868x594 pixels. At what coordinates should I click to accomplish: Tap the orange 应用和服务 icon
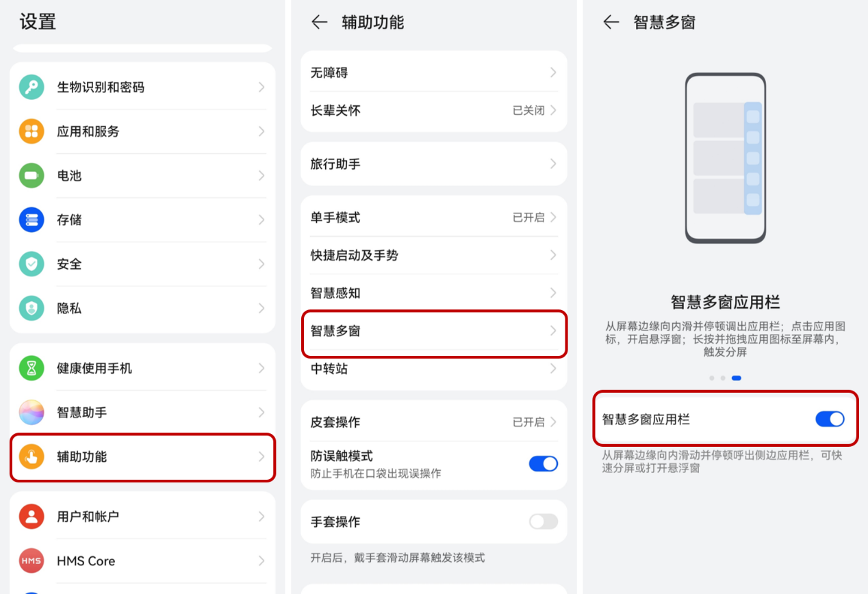pyautogui.click(x=31, y=131)
